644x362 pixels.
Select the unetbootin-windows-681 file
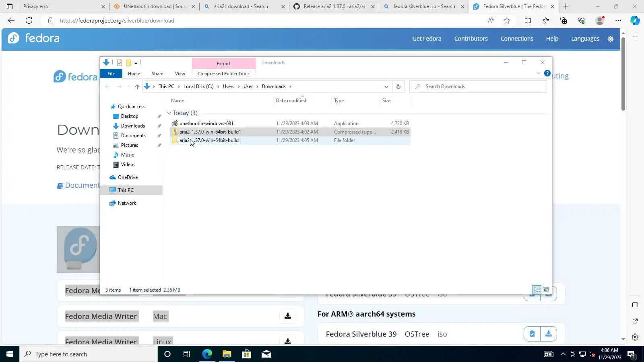click(x=206, y=123)
